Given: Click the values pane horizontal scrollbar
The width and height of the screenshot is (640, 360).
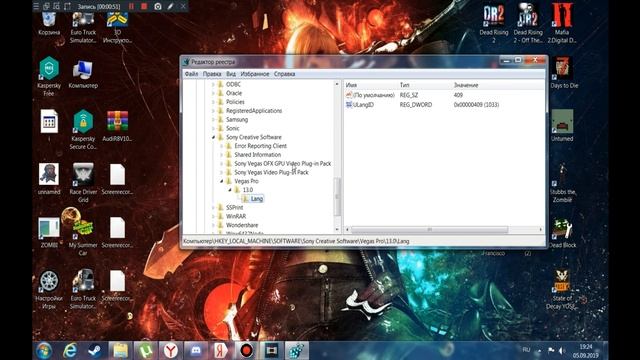Looking at the screenshot, I should point(429,230).
